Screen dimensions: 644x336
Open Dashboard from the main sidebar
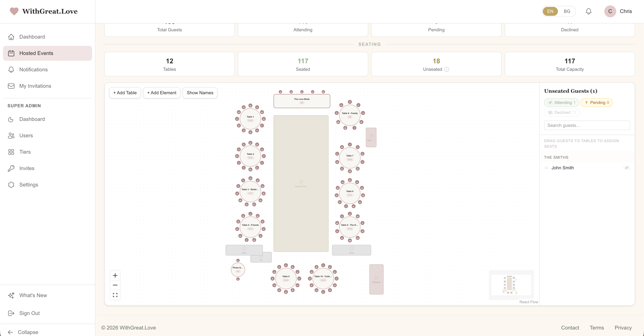coord(48,37)
